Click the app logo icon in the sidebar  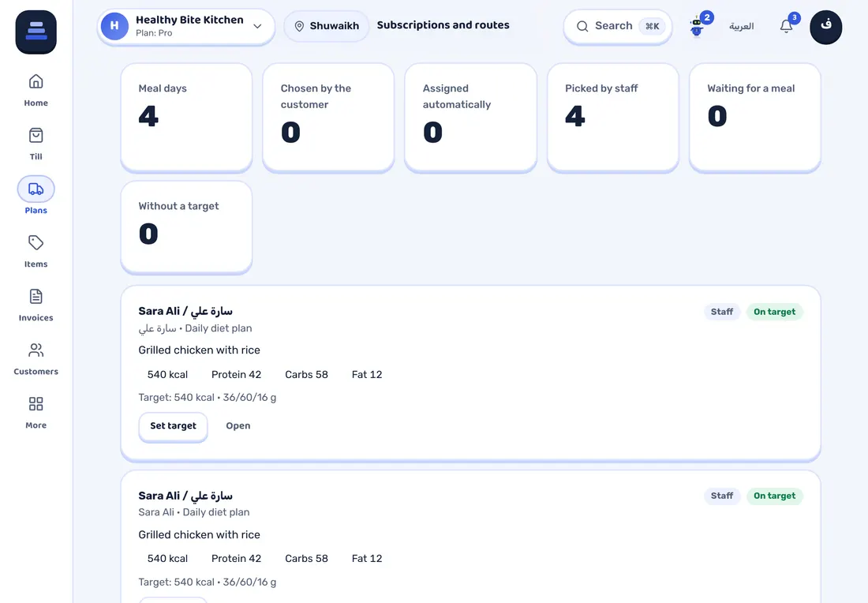pos(36,32)
